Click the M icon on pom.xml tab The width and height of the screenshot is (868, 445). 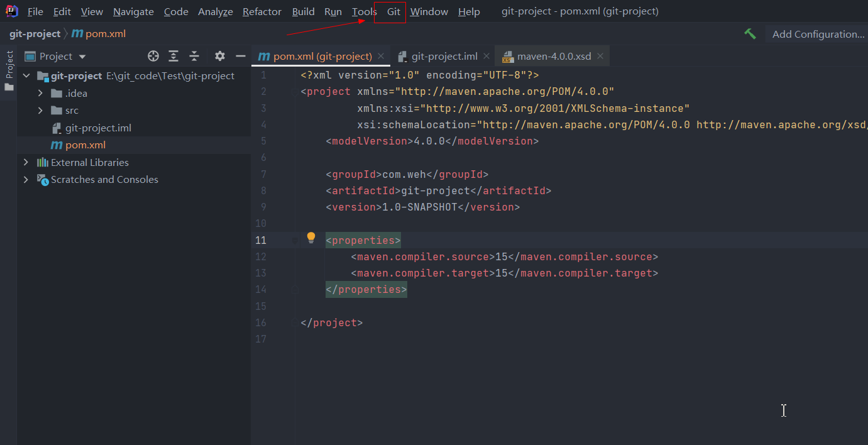265,57
